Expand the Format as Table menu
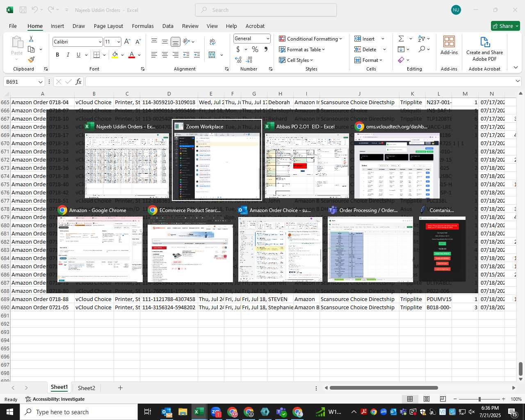The image size is (525, 420). pyautogui.click(x=302, y=49)
